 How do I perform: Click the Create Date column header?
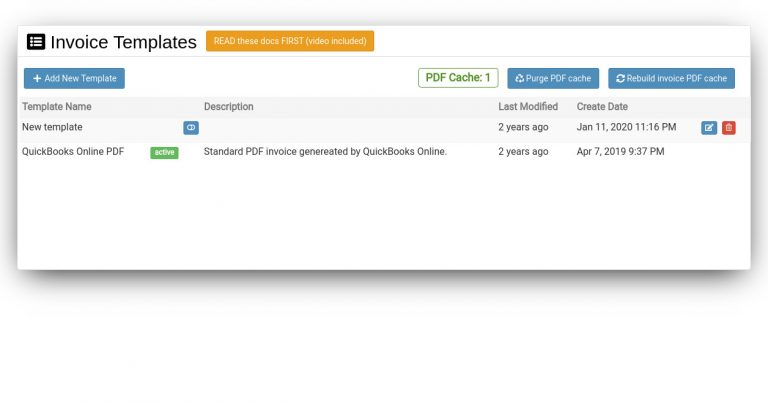coord(602,107)
